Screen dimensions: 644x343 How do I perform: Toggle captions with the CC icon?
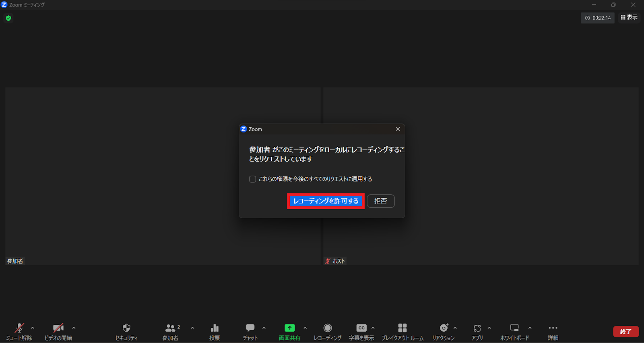(361, 328)
